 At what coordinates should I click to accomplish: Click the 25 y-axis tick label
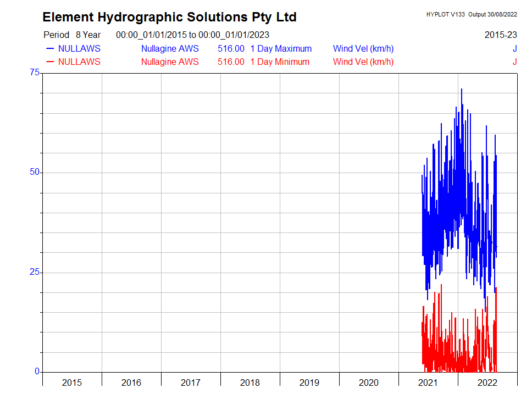point(35,272)
